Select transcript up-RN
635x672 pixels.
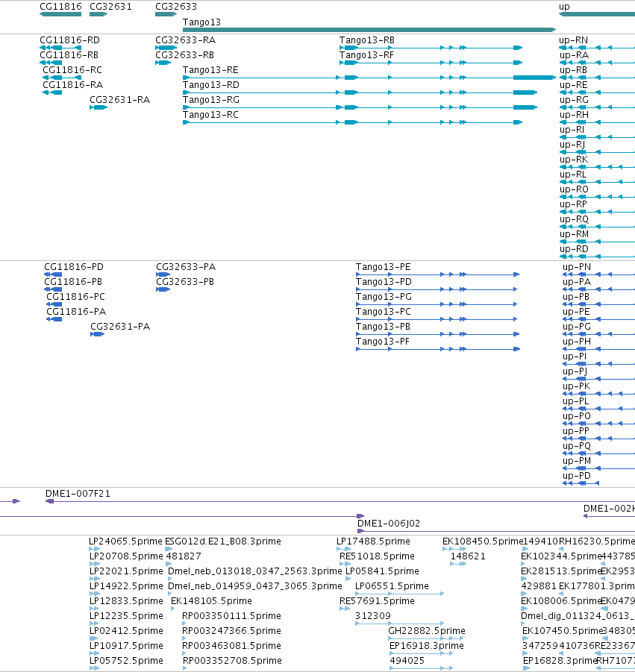coord(573,40)
